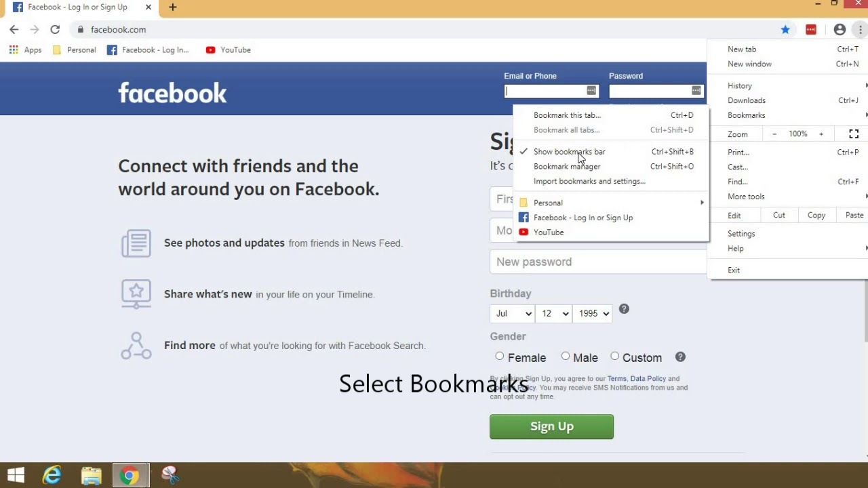Click the browser forward arrow
This screenshot has height=488, width=868.
(x=35, y=29)
